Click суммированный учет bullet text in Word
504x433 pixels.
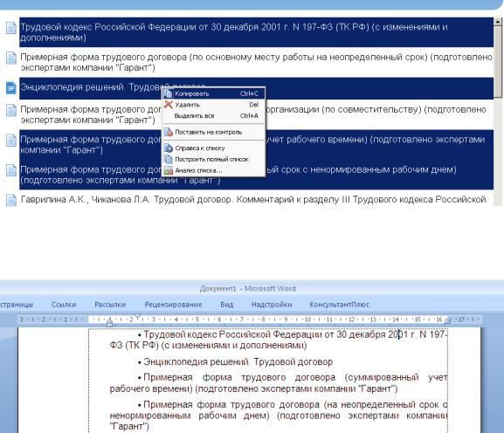click(x=279, y=383)
